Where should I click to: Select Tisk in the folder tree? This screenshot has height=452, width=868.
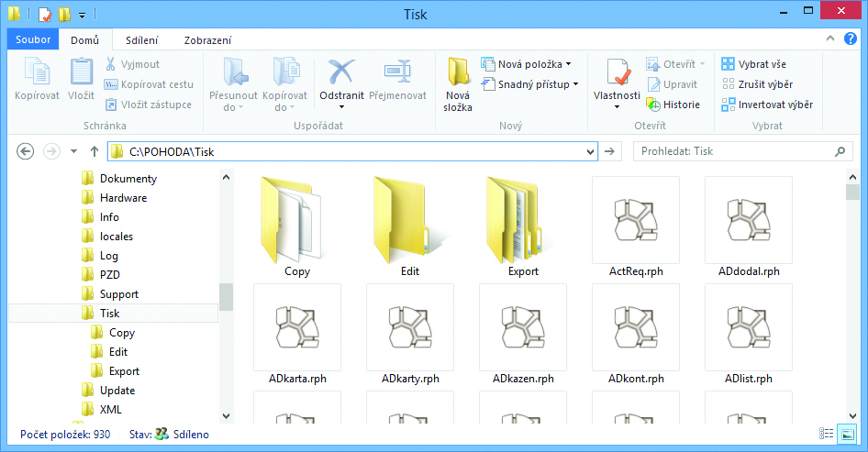click(113, 314)
